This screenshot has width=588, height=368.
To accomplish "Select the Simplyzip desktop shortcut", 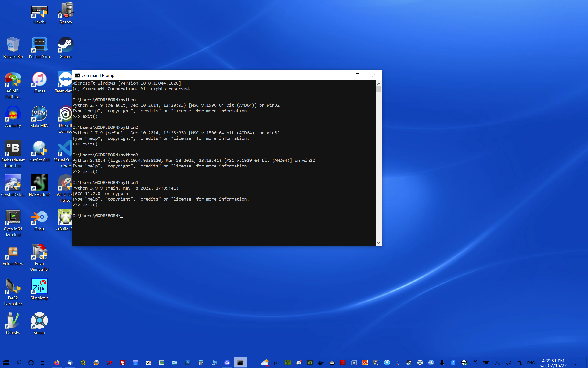I will [x=39, y=290].
